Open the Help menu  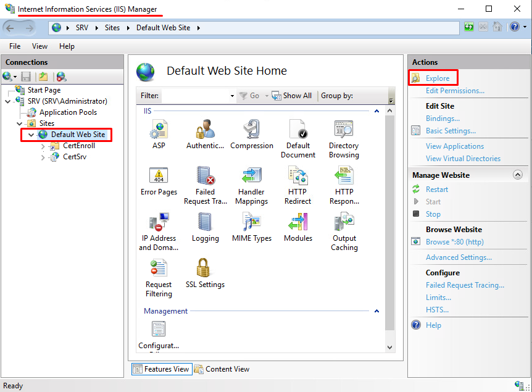(x=67, y=46)
